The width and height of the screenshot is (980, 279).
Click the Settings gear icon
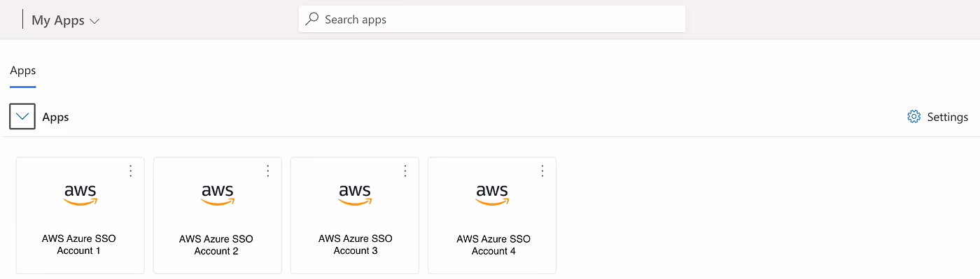(913, 117)
